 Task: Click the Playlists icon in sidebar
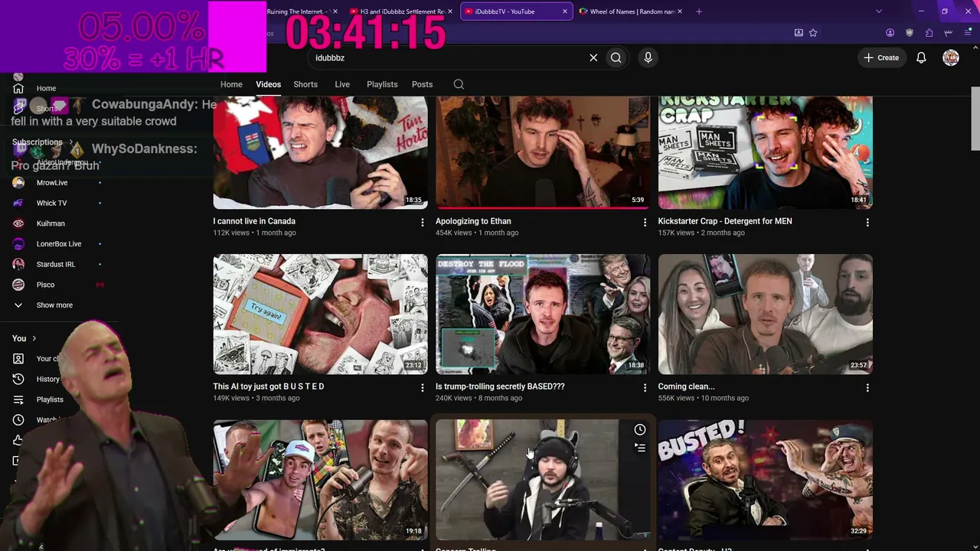pyautogui.click(x=18, y=399)
